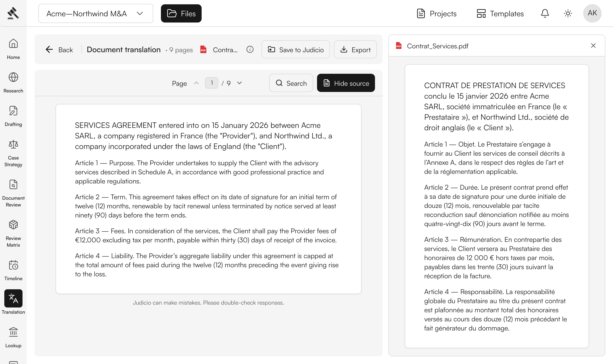The height and width of the screenshot is (364, 613).
Task: Click Save to Judicio
Action: (x=295, y=50)
